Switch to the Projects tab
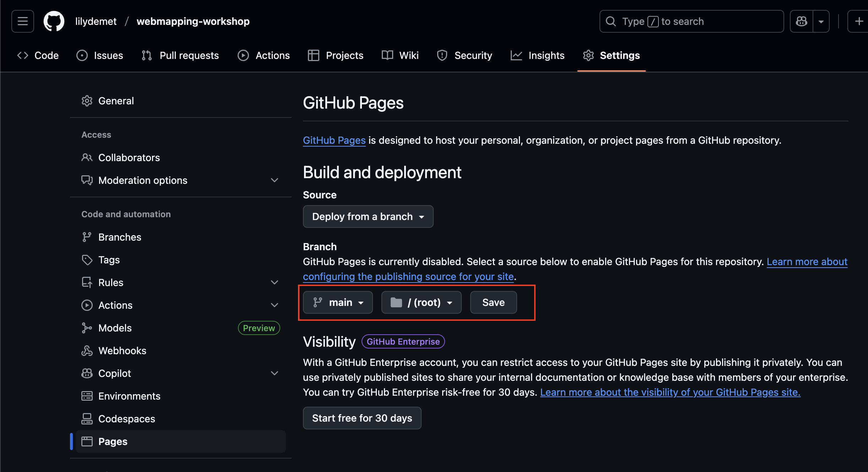The image size is (868, 472). pos(336,55)
